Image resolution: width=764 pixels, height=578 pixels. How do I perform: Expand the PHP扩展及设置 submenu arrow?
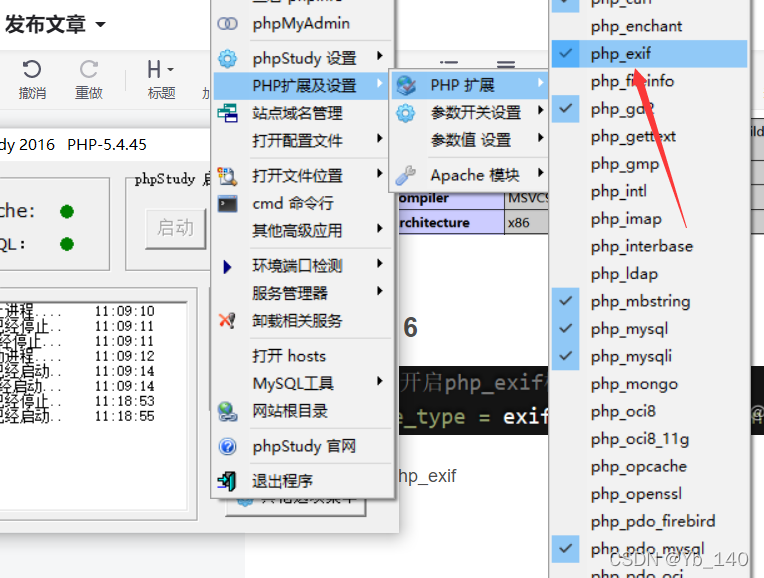[x=380, y=83]
